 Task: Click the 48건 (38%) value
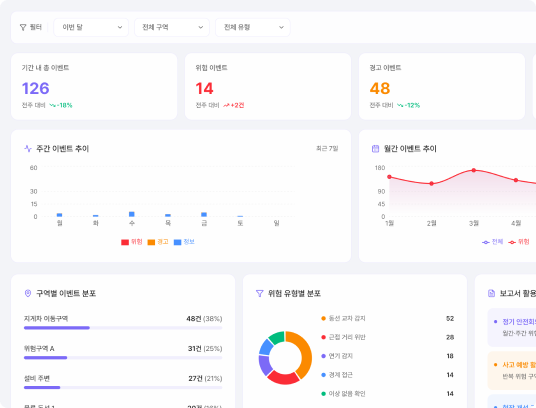pyautogui.click(x=204, y=319)
